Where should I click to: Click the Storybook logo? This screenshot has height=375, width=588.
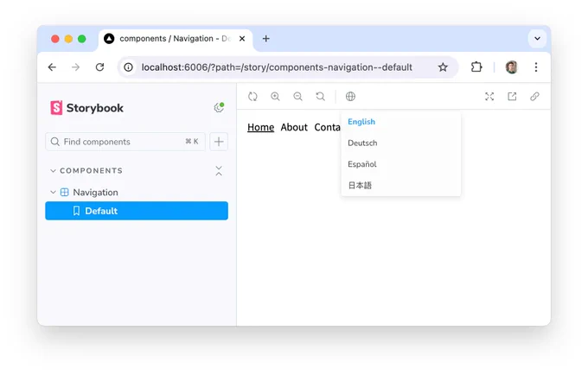click(x=86, y=108)
